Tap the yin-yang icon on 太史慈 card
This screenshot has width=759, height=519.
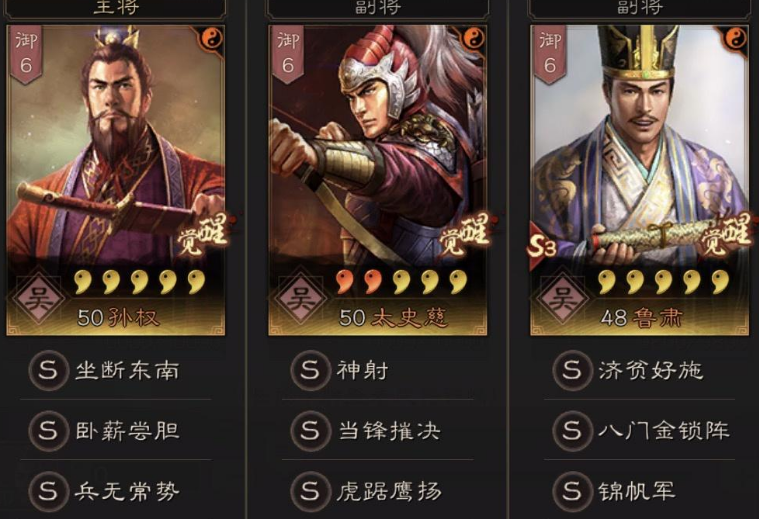pos(474,39)
